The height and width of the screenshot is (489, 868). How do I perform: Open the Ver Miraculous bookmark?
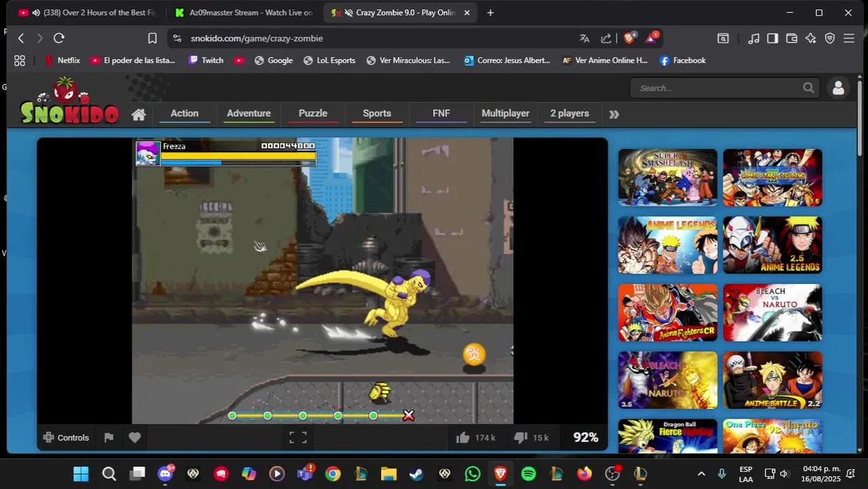(408, 60)
